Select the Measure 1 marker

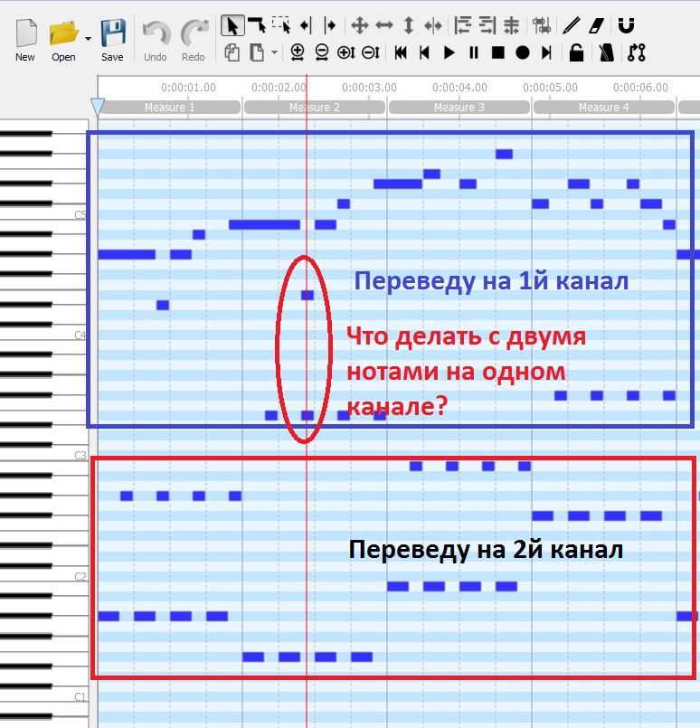[x=169, y=108]
